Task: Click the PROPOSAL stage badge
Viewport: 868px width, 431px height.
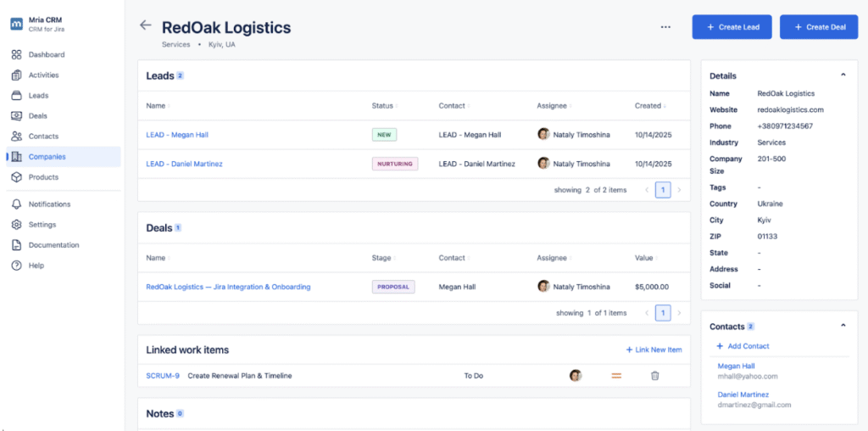Action: point(393,287)
